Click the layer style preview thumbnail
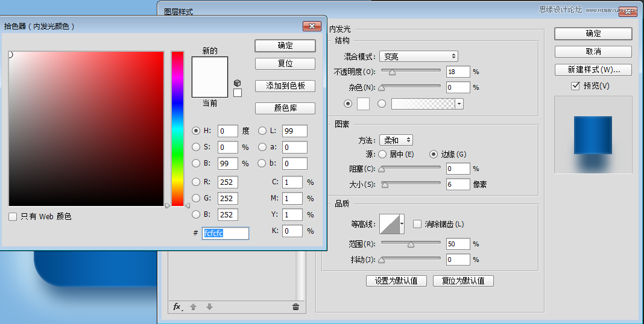Screen dimensions: 644x324 (593, 135)
